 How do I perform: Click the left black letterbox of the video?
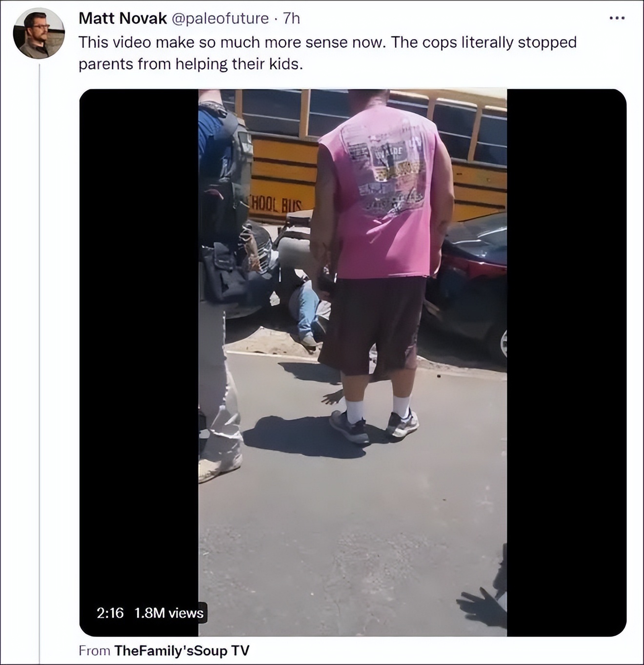(139, 342)
